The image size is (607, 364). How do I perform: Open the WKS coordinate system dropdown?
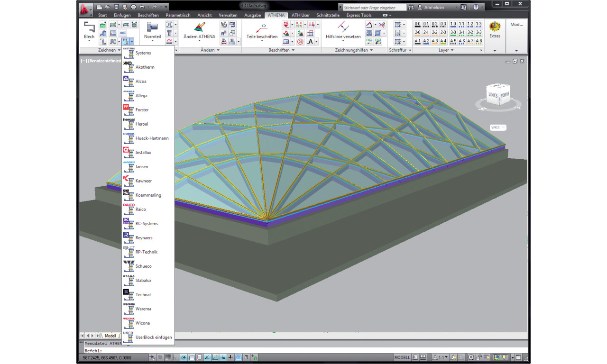click(x=498, y=127)
